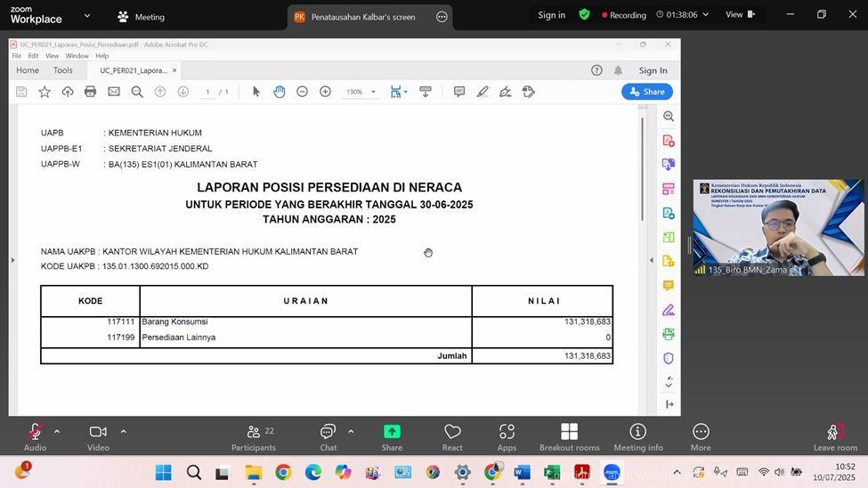Viewport: 868px width, 488px height.
Task: Collapse the right tools pane arrow
Action: click(x=669, y=404)
